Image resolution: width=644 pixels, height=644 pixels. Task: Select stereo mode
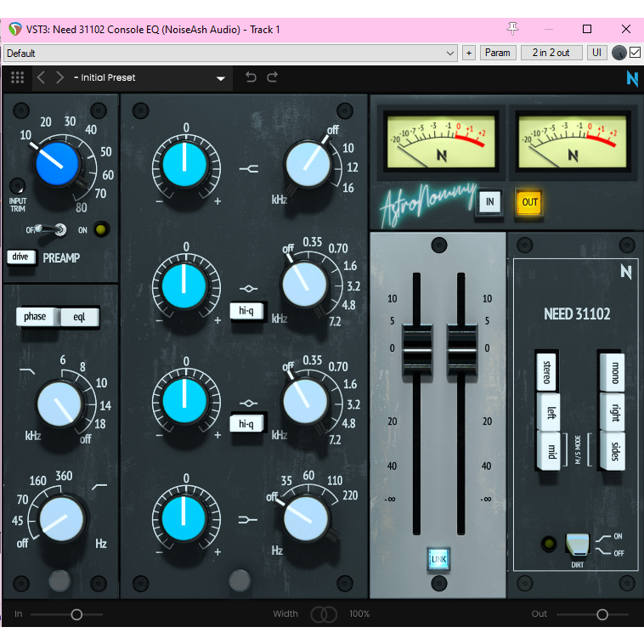click(x=546, y=372)
